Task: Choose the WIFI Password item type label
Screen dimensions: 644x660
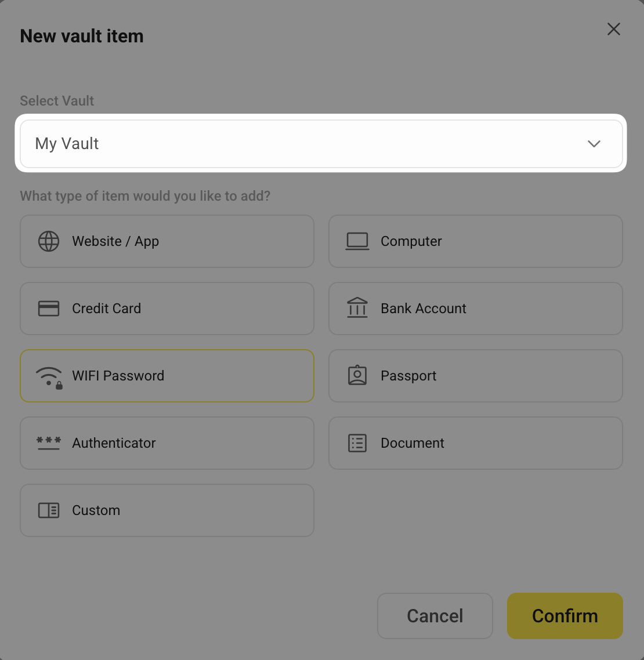Action: [x=118, y=376]
